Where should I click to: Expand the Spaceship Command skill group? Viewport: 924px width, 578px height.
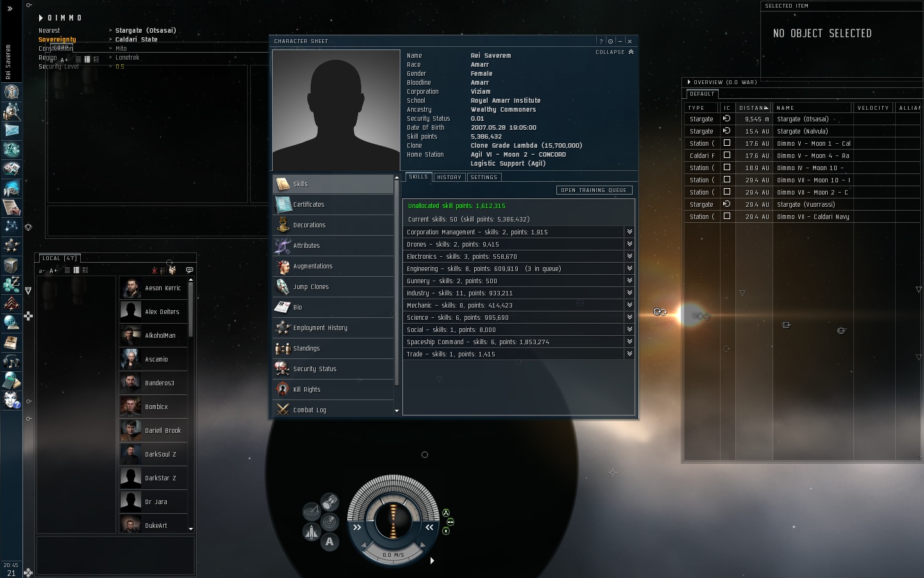click(629, 342)
